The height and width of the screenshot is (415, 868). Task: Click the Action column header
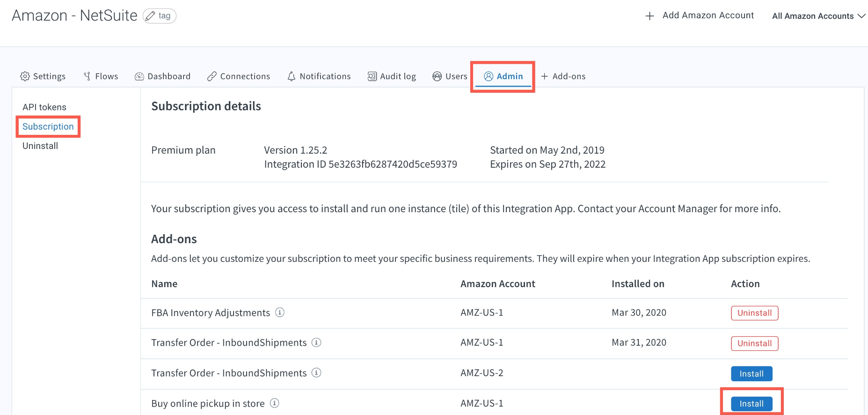(745, 284)
